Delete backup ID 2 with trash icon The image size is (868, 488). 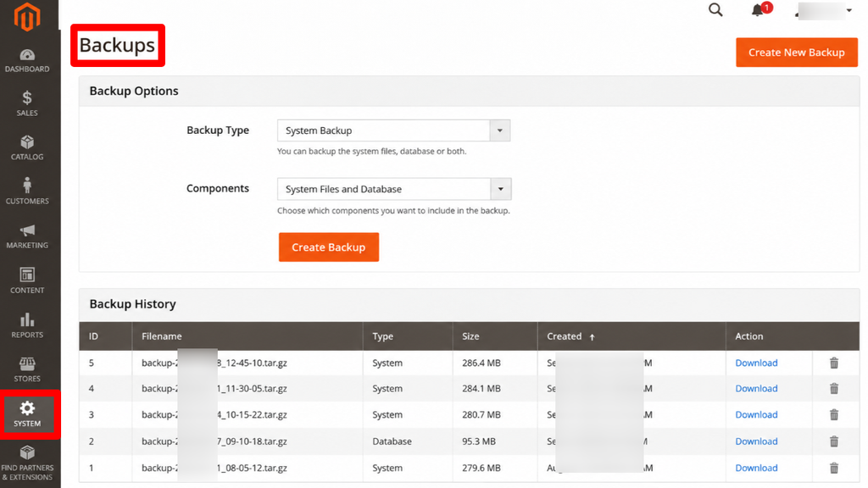pyautogui.click(x=834, y=441)
